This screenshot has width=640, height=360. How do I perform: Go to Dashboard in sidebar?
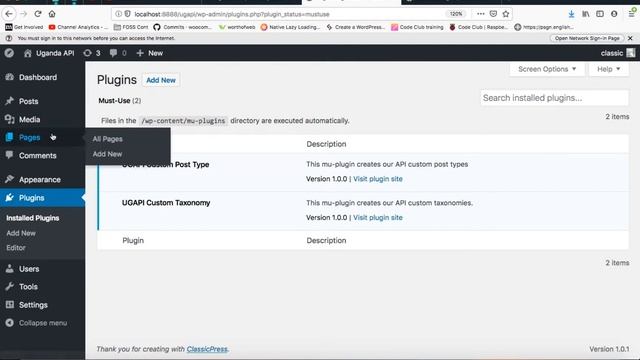[38, 77]
